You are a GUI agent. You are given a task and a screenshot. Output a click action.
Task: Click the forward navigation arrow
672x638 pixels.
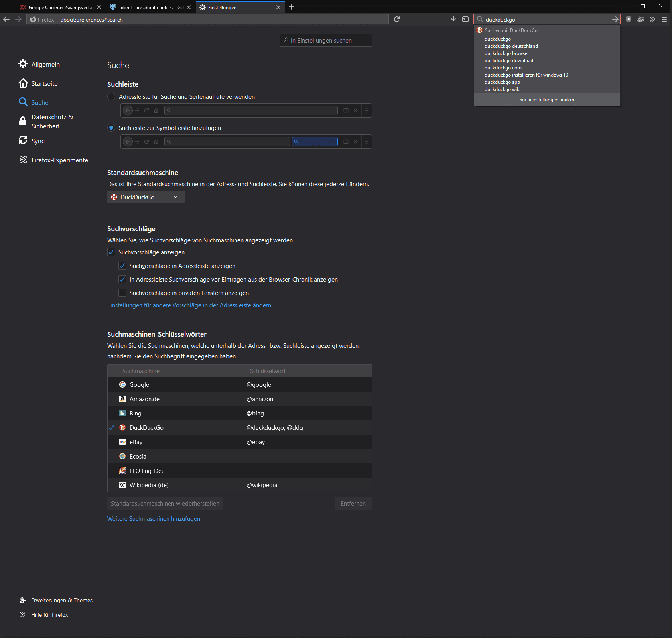pyautogui.click(x=18, y=19)
